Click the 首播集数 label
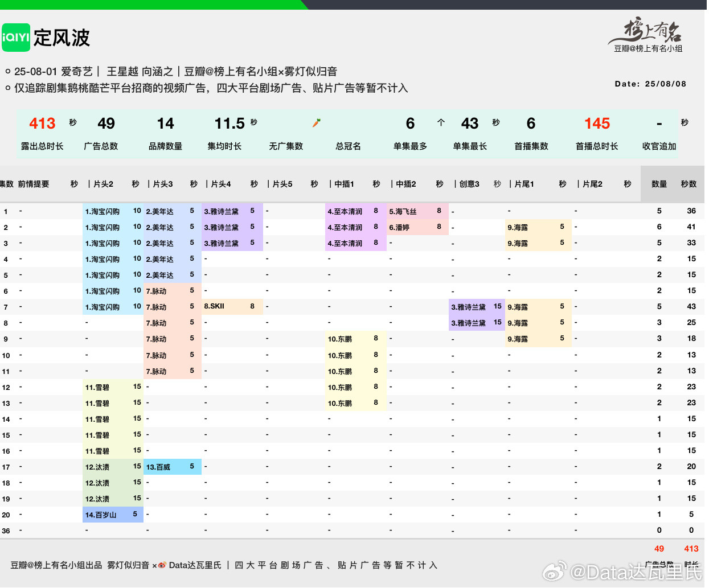This screenshot has height=588, width=709. 531,146
